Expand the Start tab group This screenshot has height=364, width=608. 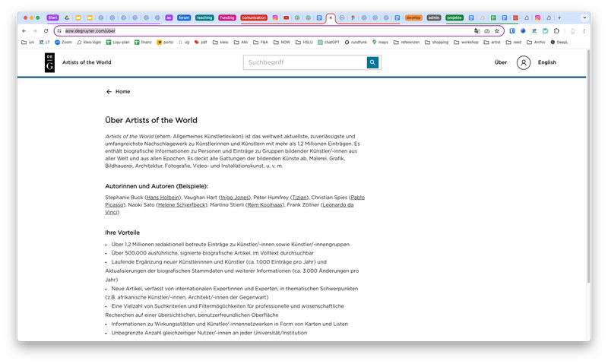coord(52,17)
